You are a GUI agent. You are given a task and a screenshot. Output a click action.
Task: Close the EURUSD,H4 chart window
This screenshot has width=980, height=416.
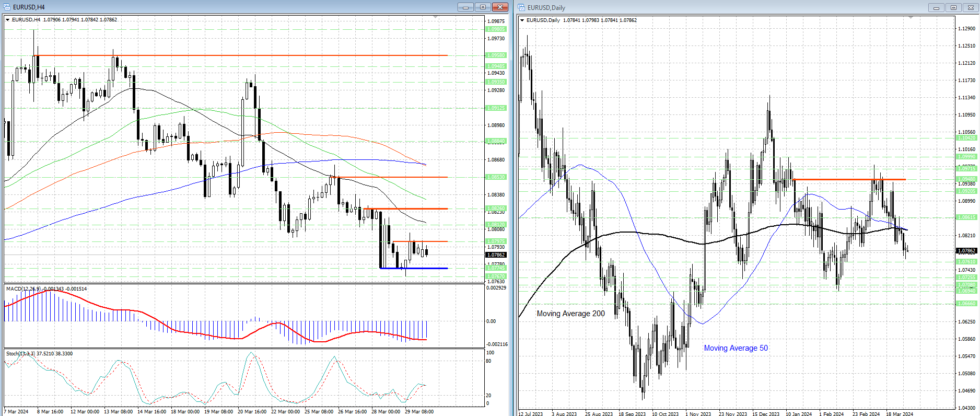(500, 7)
